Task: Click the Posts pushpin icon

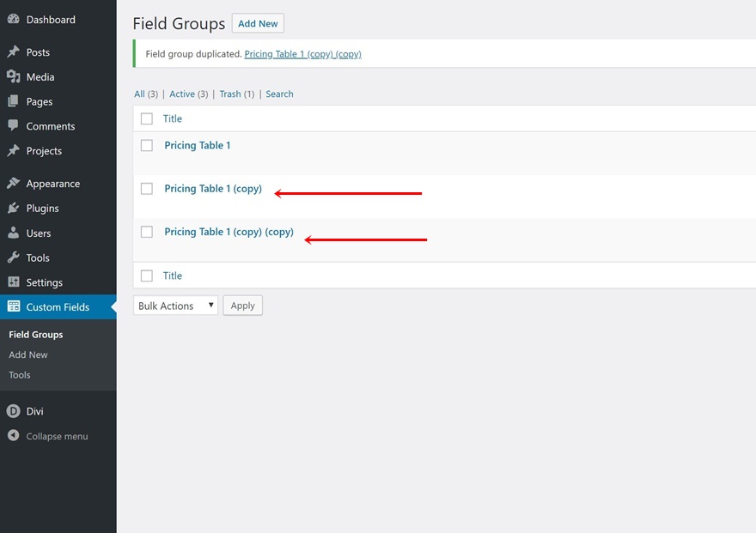Action: [13, 52]
